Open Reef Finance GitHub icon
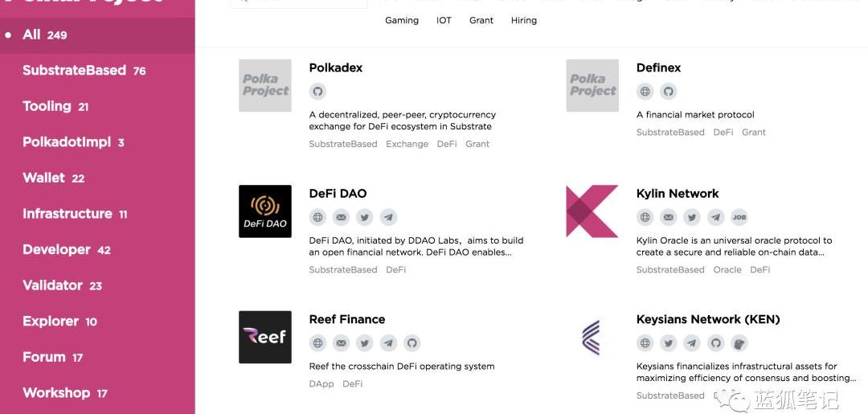Image resolution: width=868 pixels, height=414 pixels. click(411, 343)
